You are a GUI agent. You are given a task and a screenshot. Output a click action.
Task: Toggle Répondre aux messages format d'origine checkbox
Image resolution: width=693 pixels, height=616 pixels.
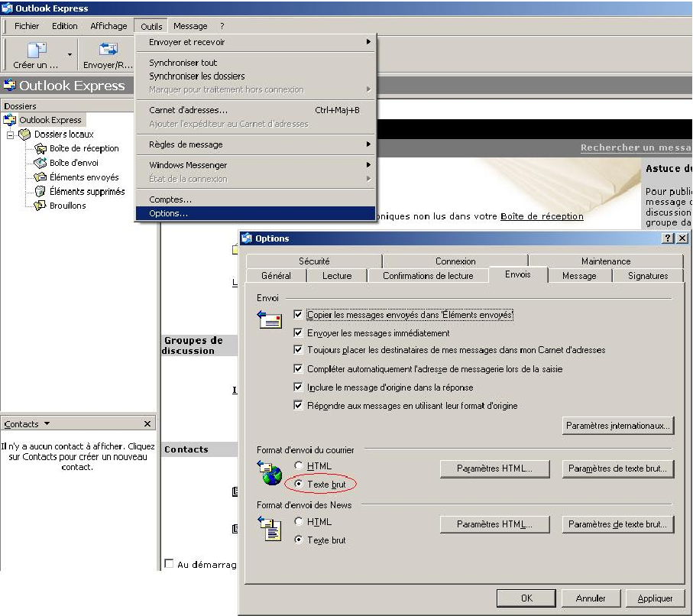tap(298, 405)
